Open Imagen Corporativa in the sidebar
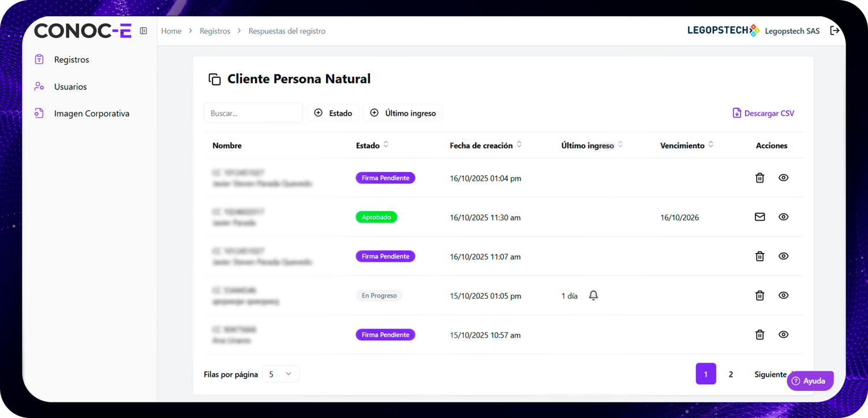This screenshot has height=418, width=868. point(91,114)
